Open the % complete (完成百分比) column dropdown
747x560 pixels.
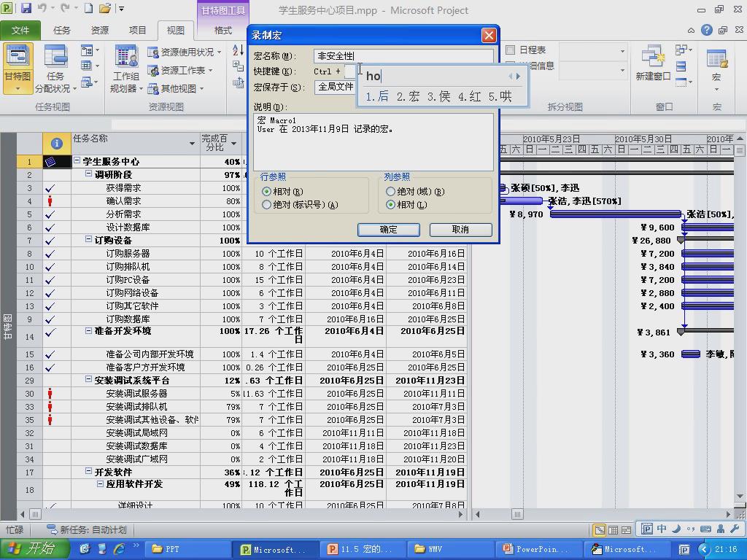coord(234,144)
